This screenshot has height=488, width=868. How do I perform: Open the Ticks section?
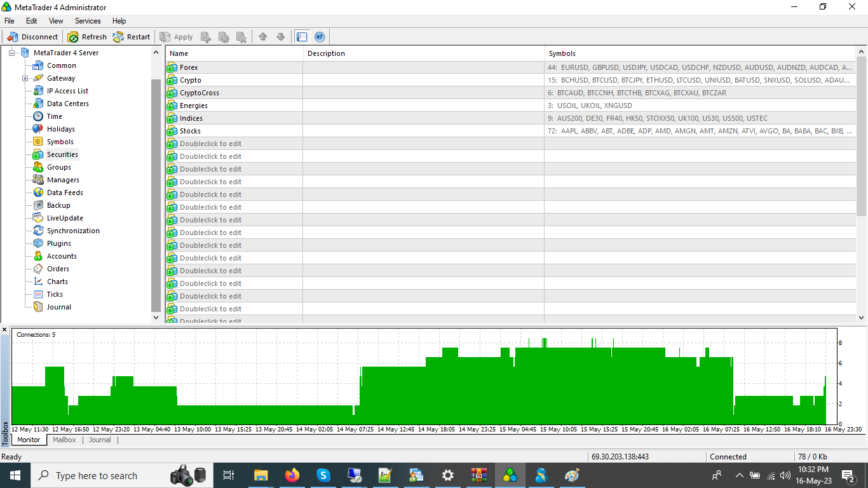[x=55, y=294]
